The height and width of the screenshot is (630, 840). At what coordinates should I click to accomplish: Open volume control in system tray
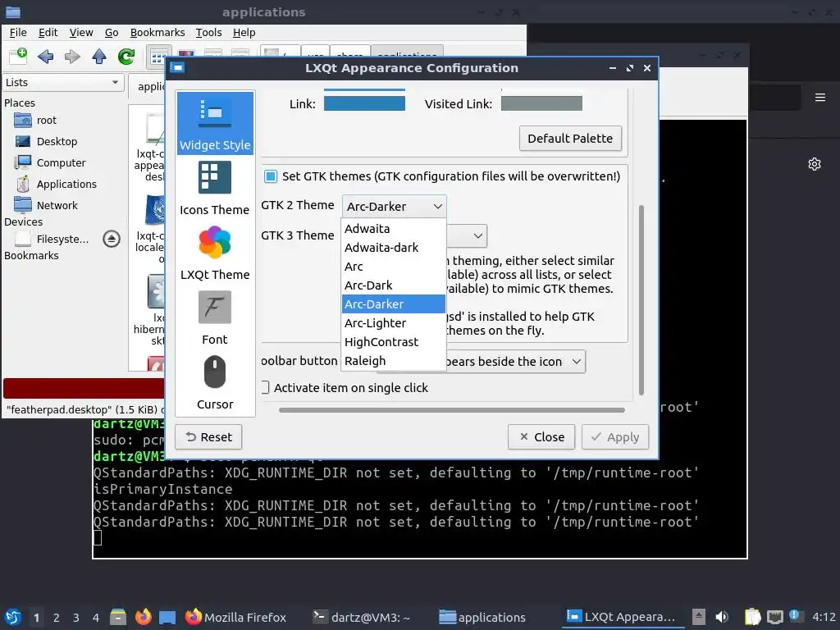tap(722, 617)
